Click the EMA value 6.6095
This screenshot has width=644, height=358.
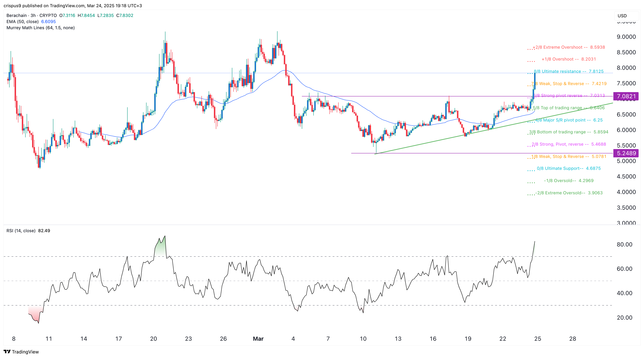coord(48,21)
